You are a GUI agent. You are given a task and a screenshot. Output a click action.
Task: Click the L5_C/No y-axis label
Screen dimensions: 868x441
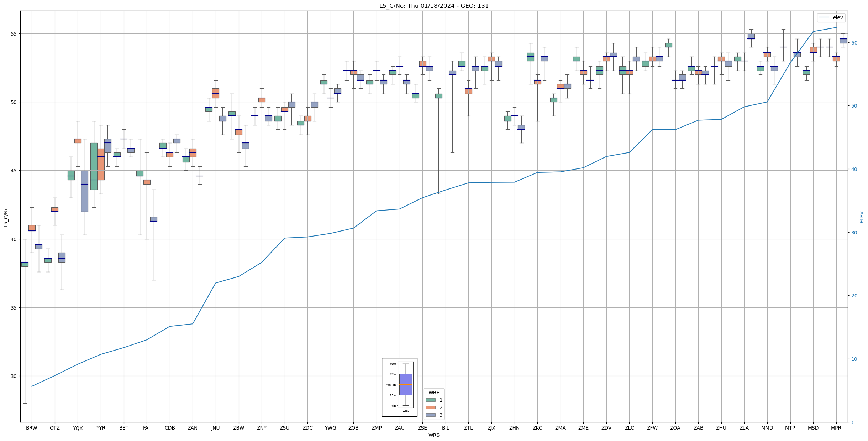6,217
